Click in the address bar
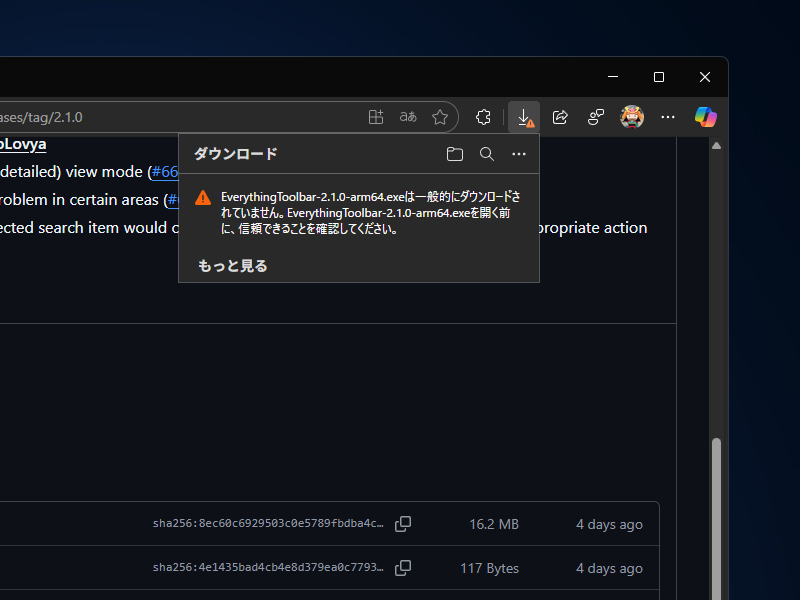800x600 pixels. click(150, 117)
